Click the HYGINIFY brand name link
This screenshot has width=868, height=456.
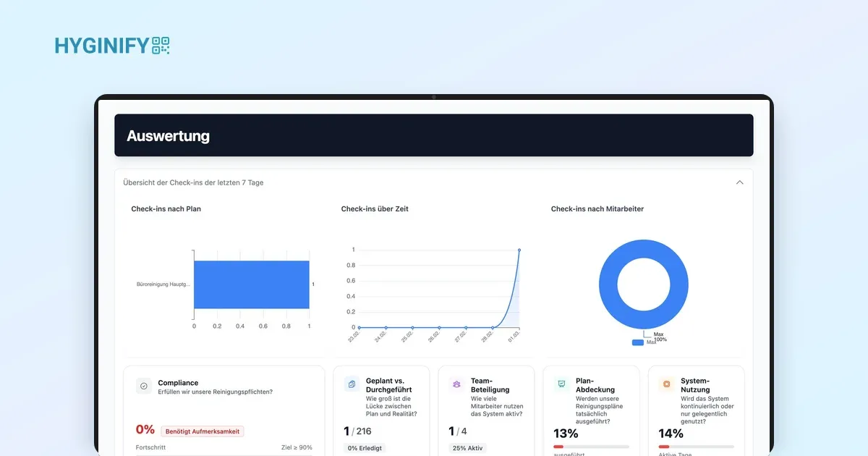pyautogui.click(x=102, y=46)
